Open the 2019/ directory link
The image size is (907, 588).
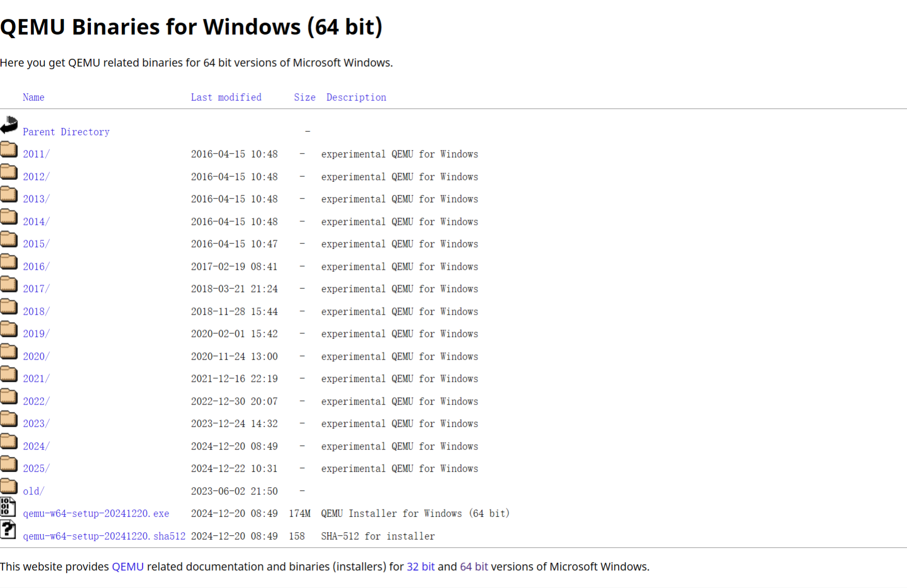[36, 334]
